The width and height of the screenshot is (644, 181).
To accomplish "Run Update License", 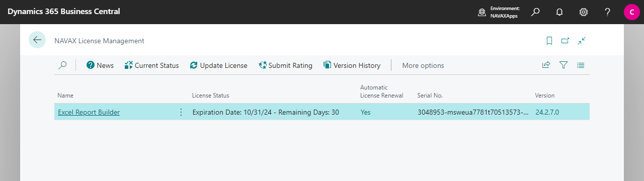I will tap(219, 65).
